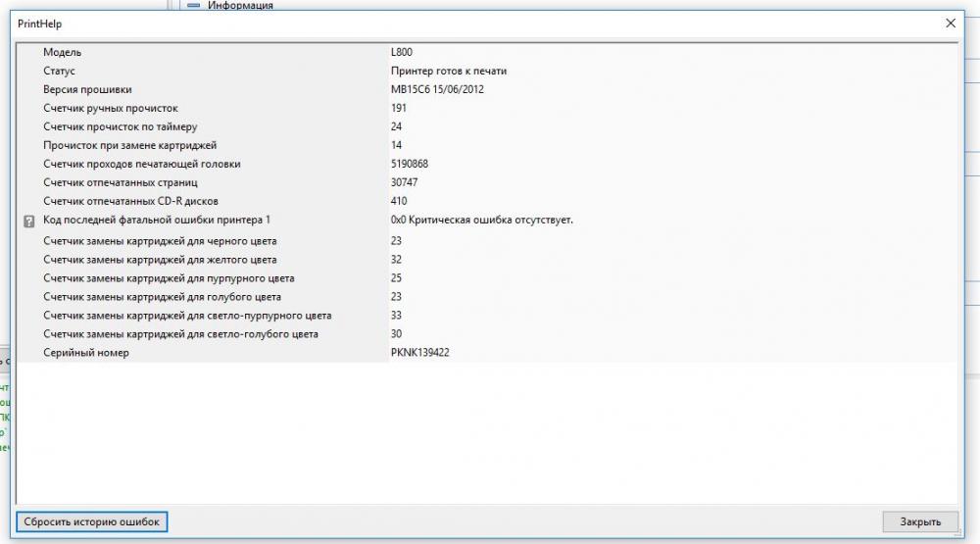
Task: Click the Сбросить историю ошибок button
Action: click(x=92, y=521)
